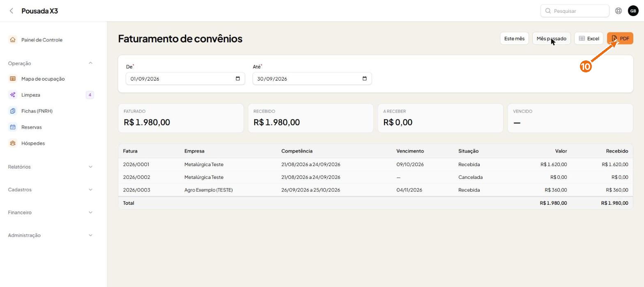The height and width of the screenshot is (287, 644).
Task: Click the A Receber R$ 0,00 card
Action: [x=440, y=118]
